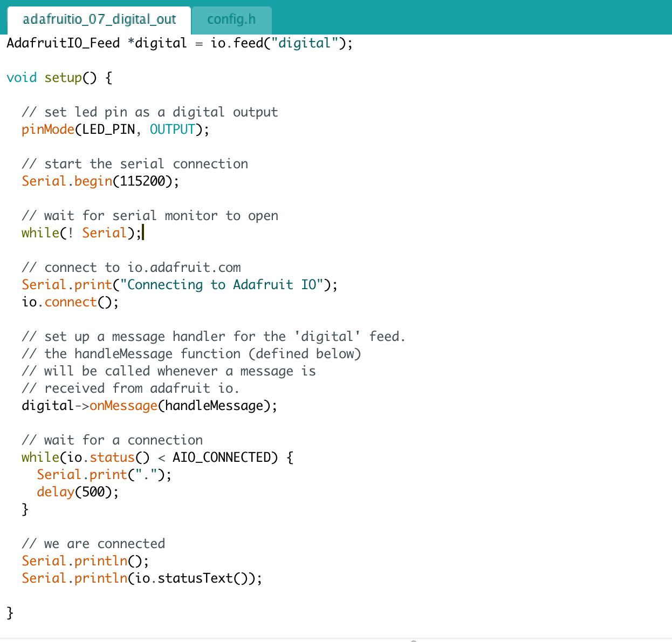Click the expander dot below the code panel

pos(413,640)
